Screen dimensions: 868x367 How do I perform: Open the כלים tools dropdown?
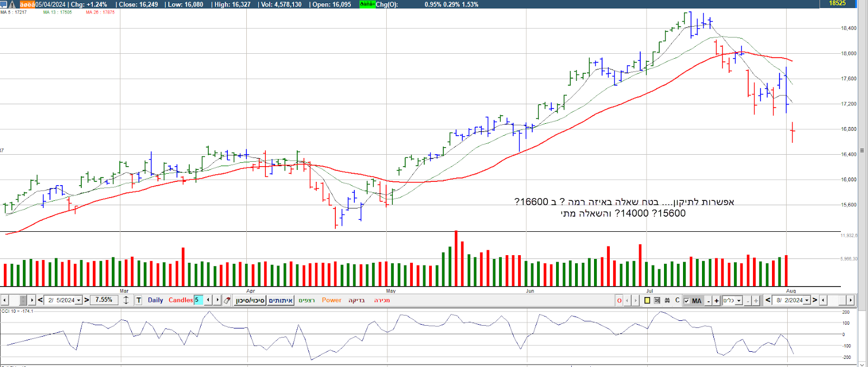pos(739,301)
